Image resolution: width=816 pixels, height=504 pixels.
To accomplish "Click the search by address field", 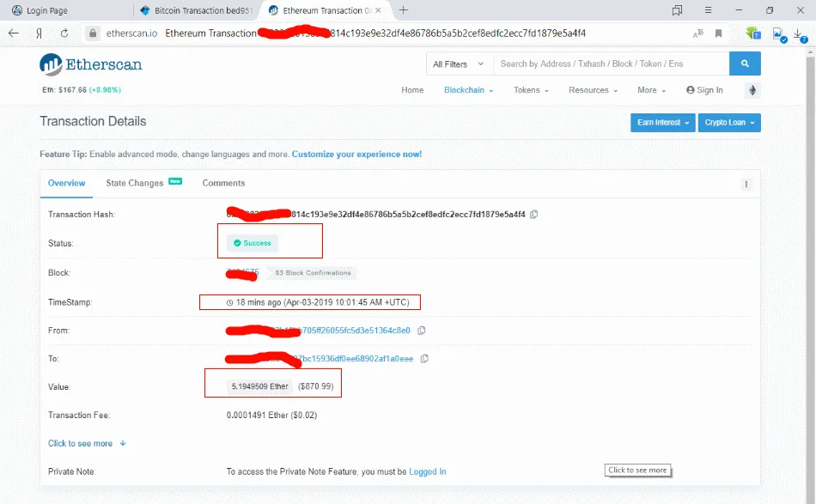I will point(612,64).
